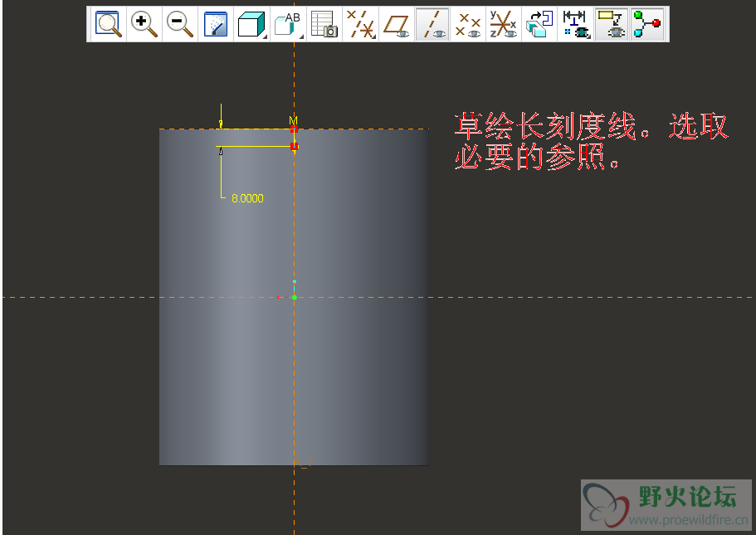Open the datum display filters menu
This screenshot has height=535, width=756.
(361, 24)
